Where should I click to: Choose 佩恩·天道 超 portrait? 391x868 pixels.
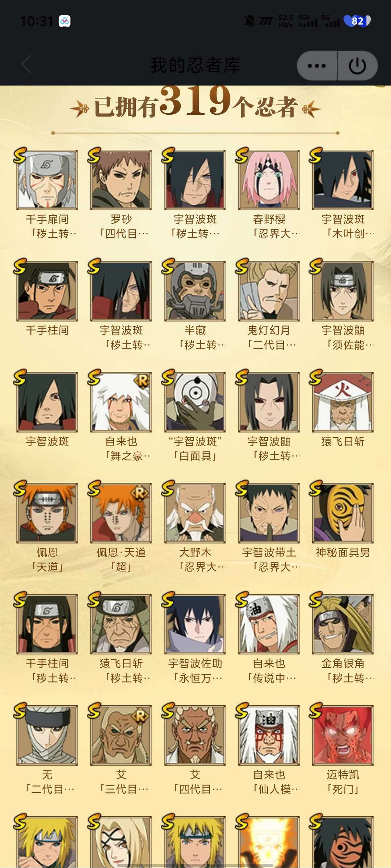(121, 513)
